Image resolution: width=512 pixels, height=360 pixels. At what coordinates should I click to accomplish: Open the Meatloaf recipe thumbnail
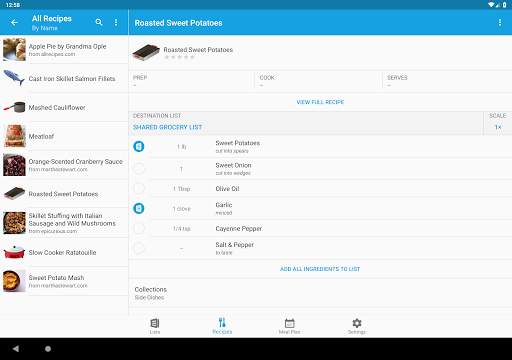14,136
